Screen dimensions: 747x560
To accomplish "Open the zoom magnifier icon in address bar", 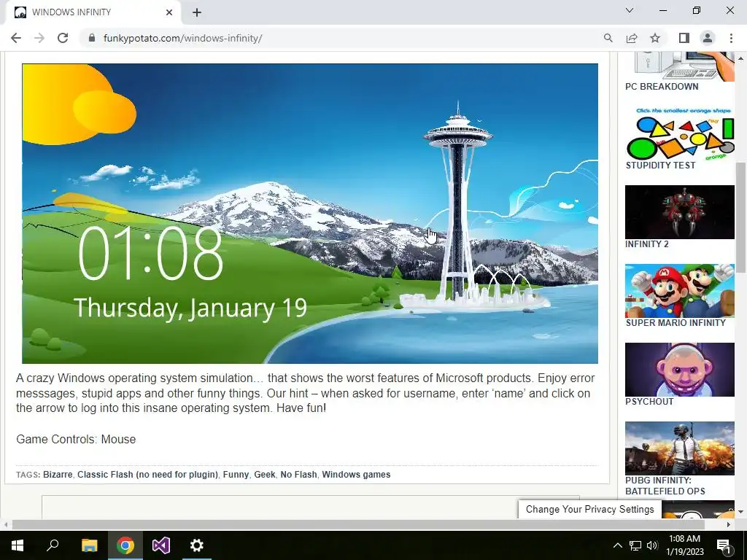I will [x=608, y=38].
